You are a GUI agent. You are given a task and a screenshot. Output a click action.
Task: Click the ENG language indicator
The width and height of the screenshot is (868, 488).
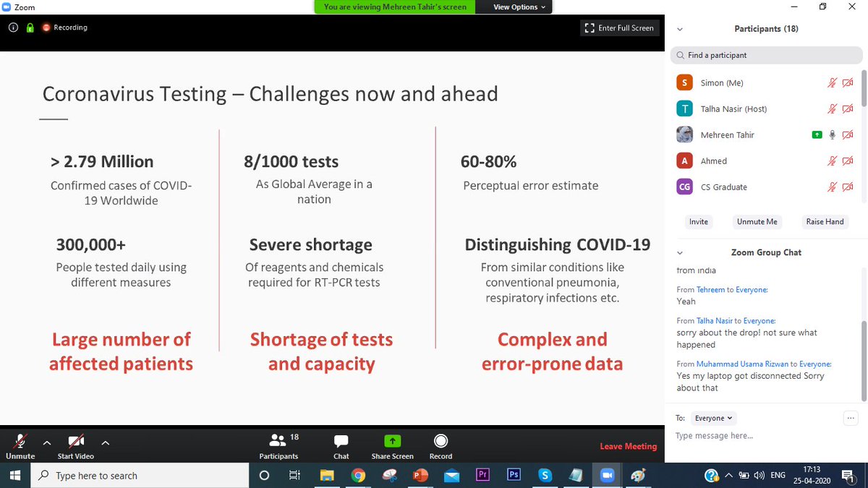(x=778, y=475)
